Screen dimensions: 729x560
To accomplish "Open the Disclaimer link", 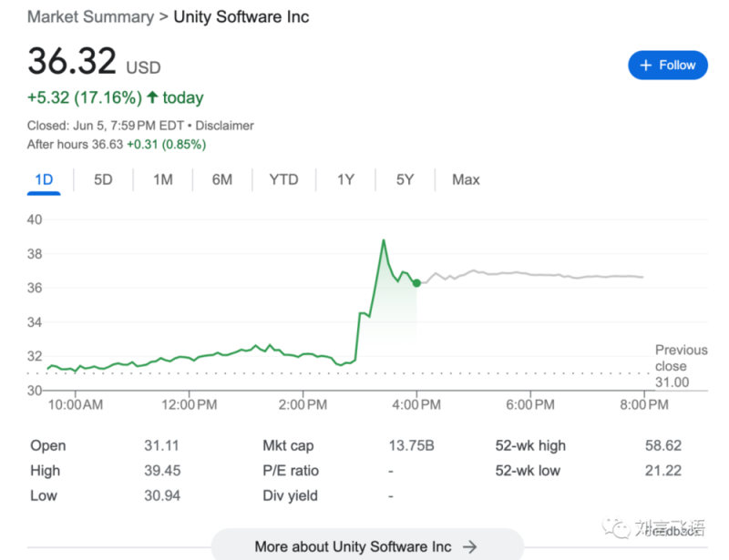I will [226, 126].
